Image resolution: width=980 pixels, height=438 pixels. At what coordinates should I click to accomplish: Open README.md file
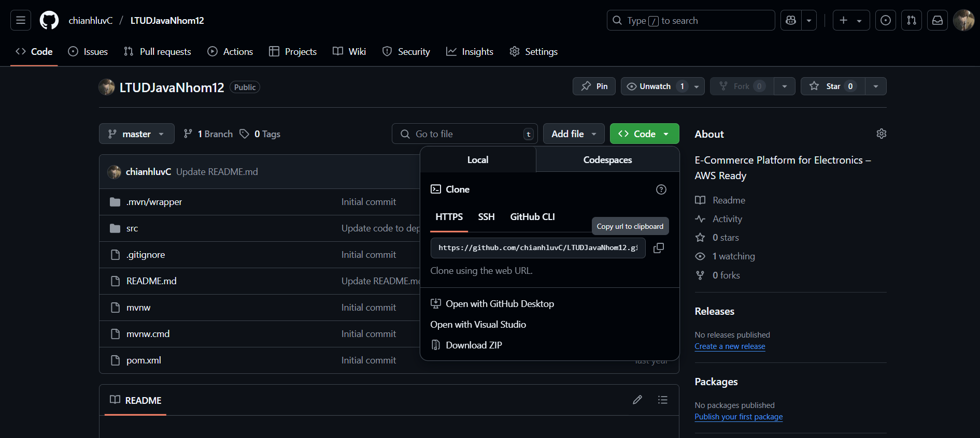(x=151, y=281)
